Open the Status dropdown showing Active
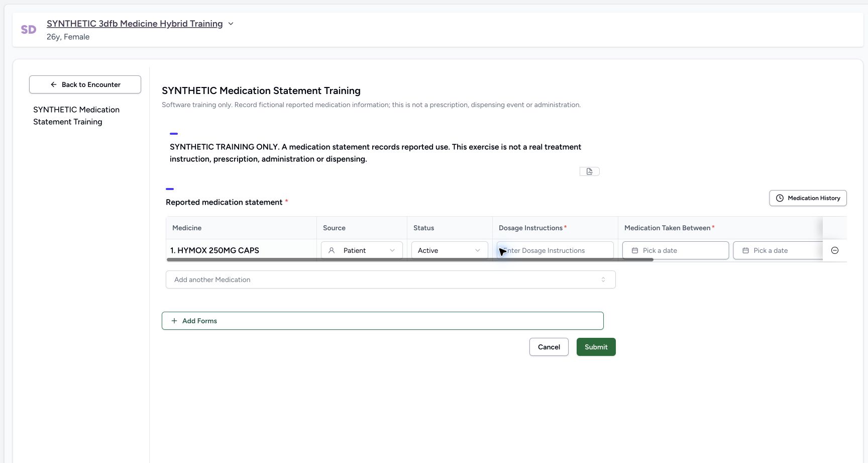 (450, 250)
